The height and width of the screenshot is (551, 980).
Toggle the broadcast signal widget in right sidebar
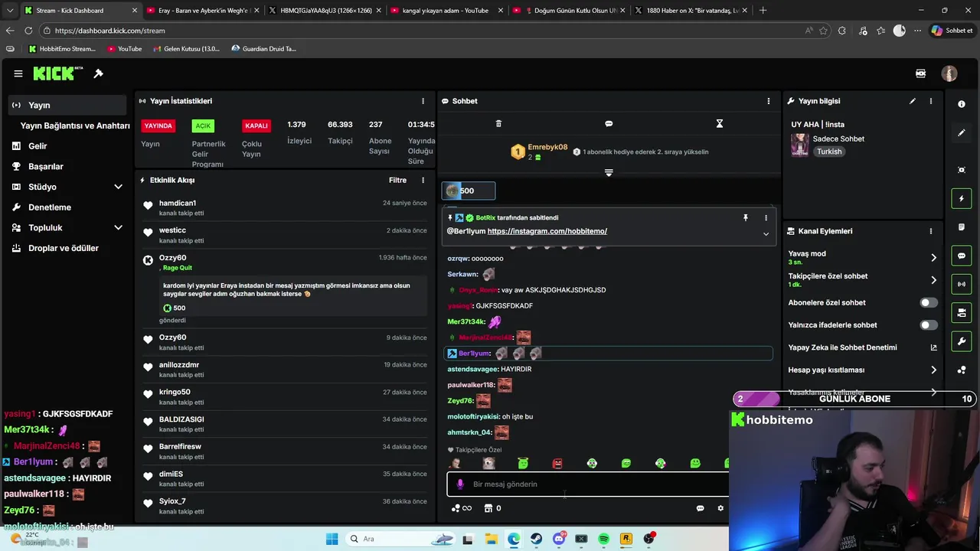click(x=962, y=284)
